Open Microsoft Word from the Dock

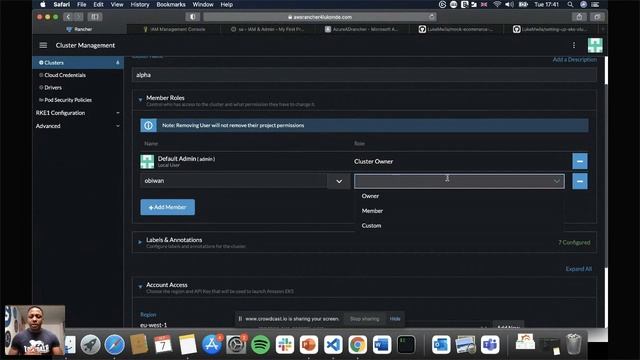(x=382, y=345)
